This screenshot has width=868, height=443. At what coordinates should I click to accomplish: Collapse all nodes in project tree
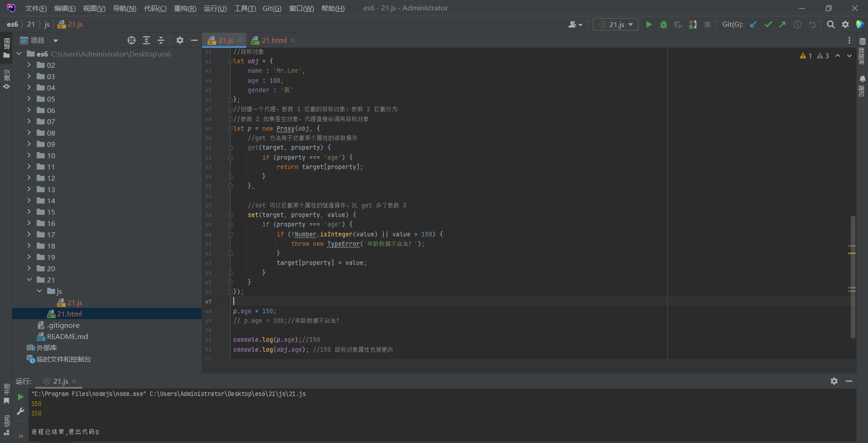click(x=161, y=40)
